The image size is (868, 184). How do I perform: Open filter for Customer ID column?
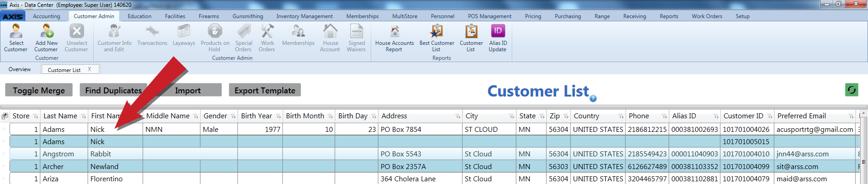(769, 116)
